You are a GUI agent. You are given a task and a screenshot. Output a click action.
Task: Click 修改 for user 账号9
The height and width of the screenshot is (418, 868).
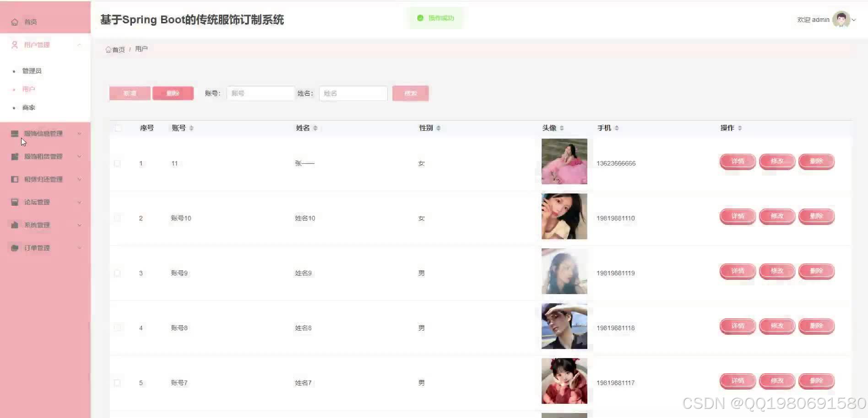tap(777, 271)
